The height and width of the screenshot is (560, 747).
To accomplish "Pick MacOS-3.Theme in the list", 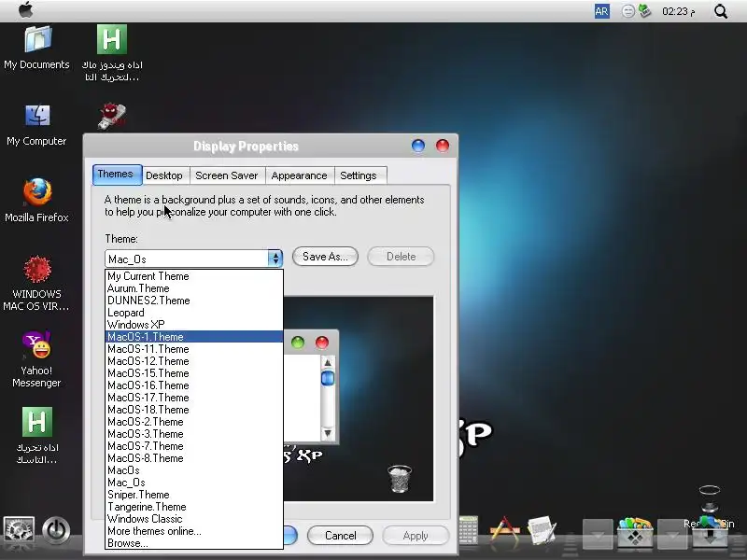I will pyautogui.click(x=194, y=434).
